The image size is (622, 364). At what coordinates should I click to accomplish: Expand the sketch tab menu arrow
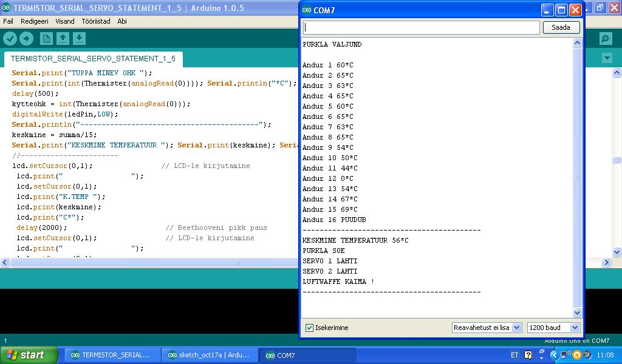(606, 58)
